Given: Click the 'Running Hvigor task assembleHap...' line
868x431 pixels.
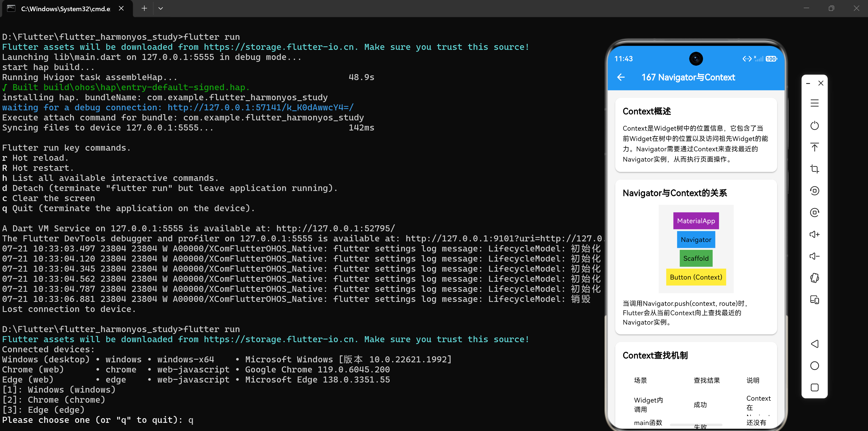Looking at the screenshot, I should click(90, 78).
